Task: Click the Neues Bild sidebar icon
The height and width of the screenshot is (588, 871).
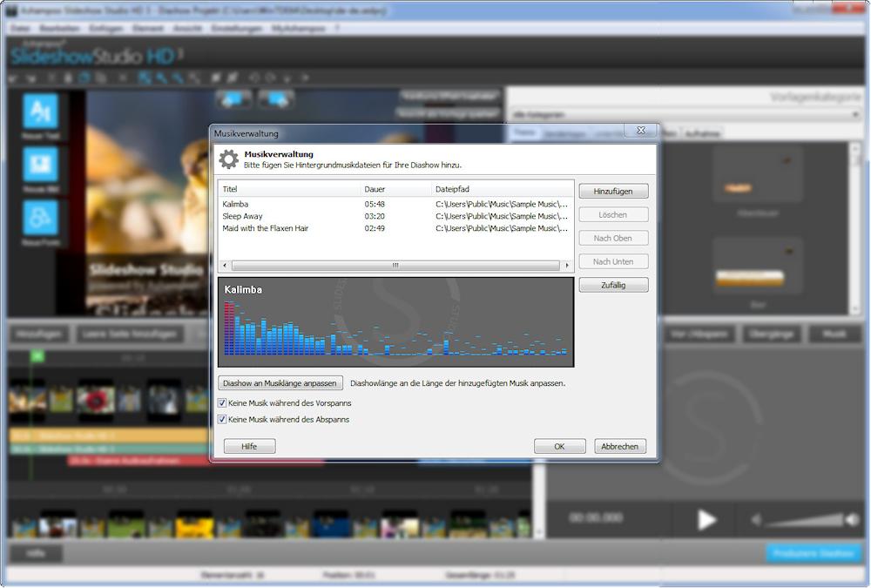Action: (40, 166)
